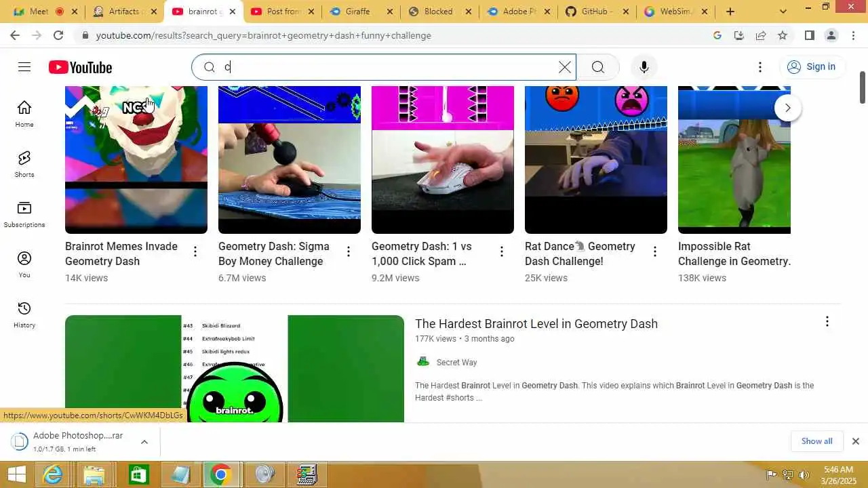Screen dimensions: 868x488
Task: Open 'Rat Dance Geometry Dash Challenge!' title
Action: click(x=580, y=253)
